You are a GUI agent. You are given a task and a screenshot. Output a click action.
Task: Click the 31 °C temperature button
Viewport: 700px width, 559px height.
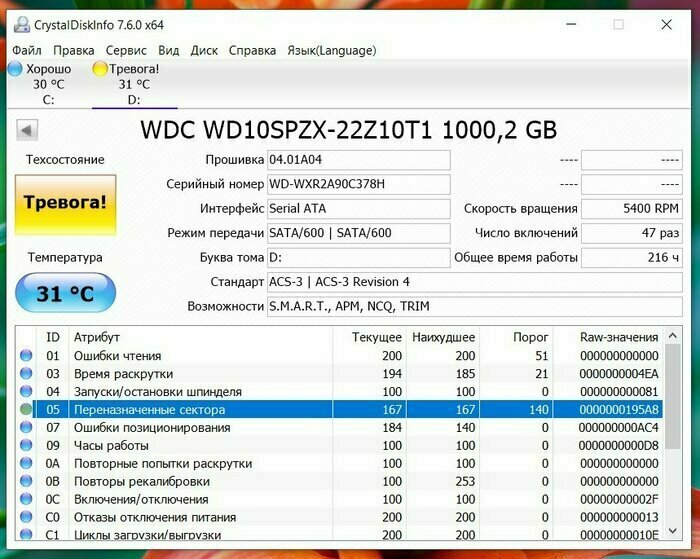66,293
